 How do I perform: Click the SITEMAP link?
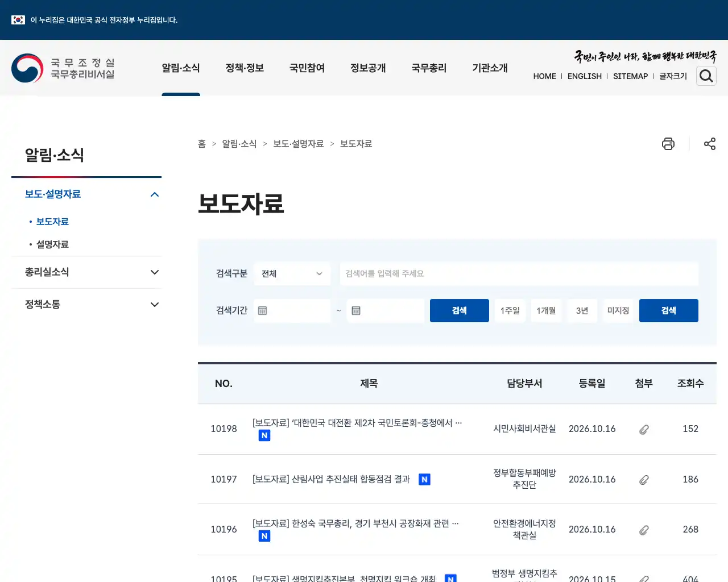click(x=631, y=76)
